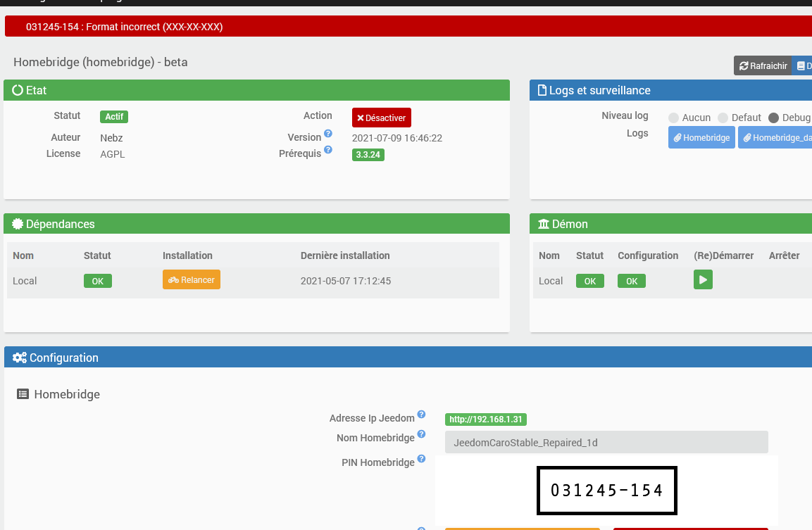Click the red Désactiver button
812x530 pixels.
click(382, 118)
